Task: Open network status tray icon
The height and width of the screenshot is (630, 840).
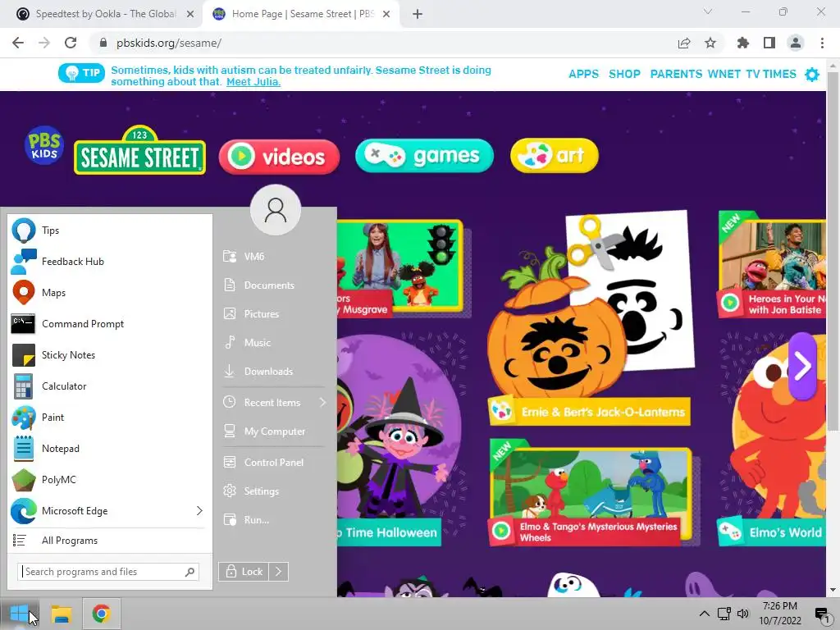Action: click(724, 614)
